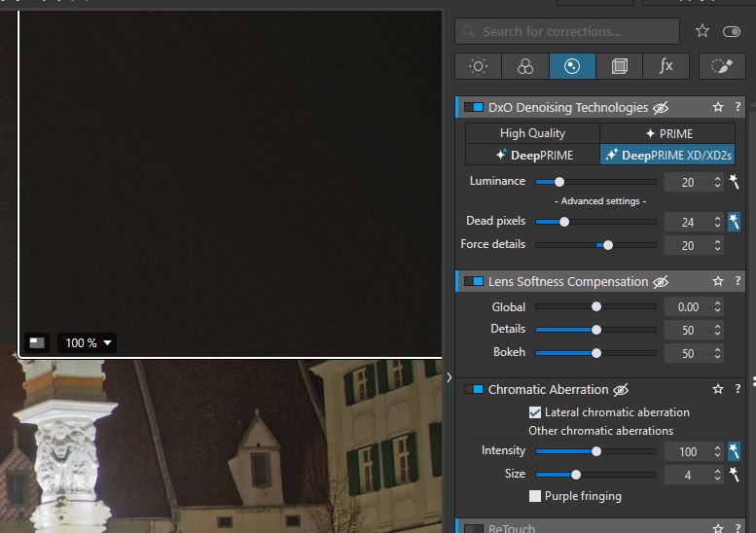The width and height of the screenshot is (756, 533).
Task: Click the loupe navigator thumbnail icon
Action: pyautogui.click(x=37, y=342)
